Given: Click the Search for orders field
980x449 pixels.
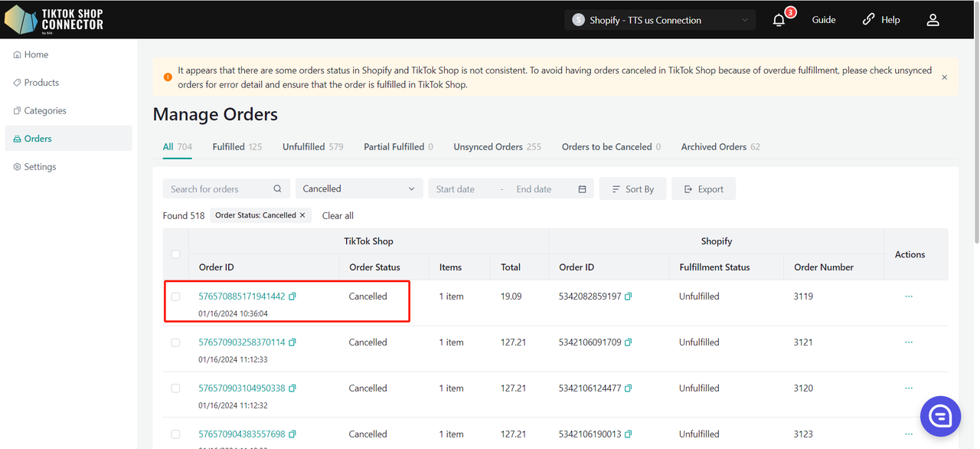Looking at the screenshot, I should 227,188.
